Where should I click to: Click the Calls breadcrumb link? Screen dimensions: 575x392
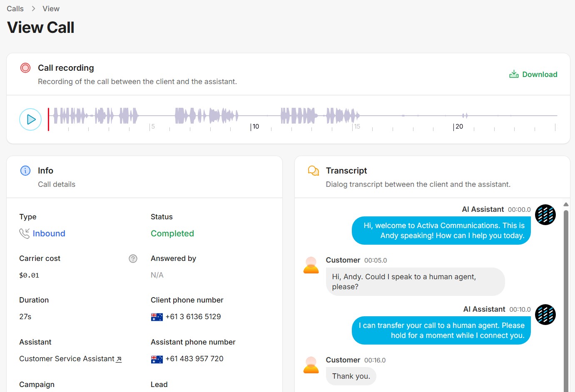tap(15, 9)
